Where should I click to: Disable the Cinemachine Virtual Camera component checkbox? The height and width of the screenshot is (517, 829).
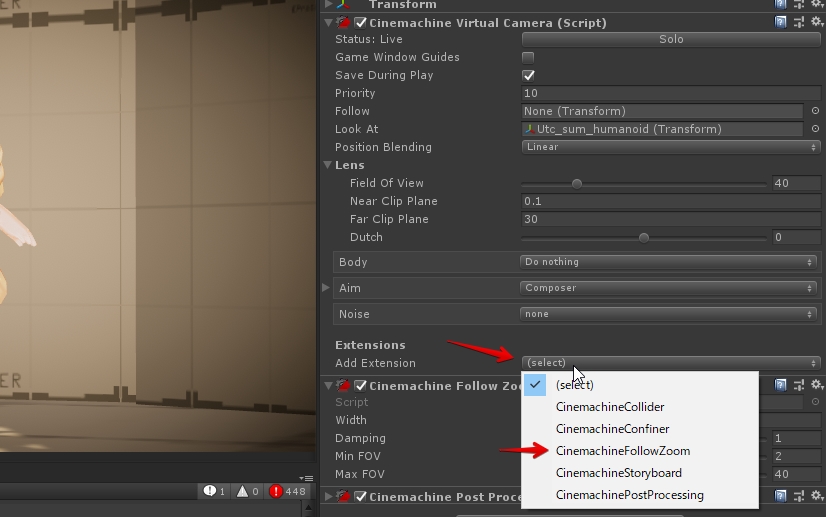(360, 23)
